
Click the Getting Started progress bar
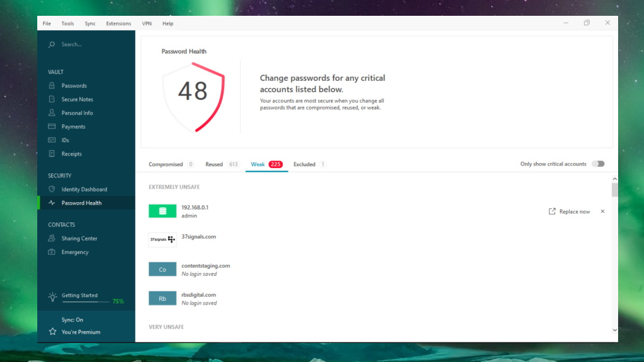[85, 302]
